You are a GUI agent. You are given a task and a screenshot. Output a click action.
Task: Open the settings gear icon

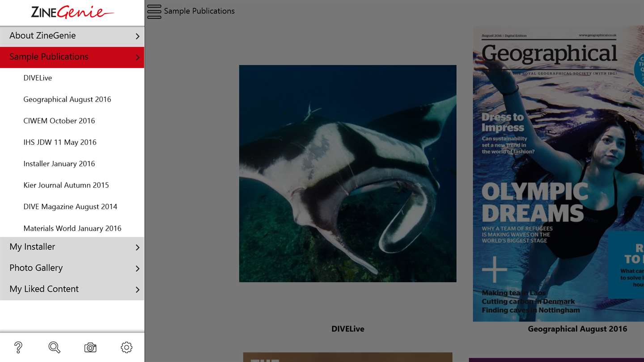click(x=127, y=347)
